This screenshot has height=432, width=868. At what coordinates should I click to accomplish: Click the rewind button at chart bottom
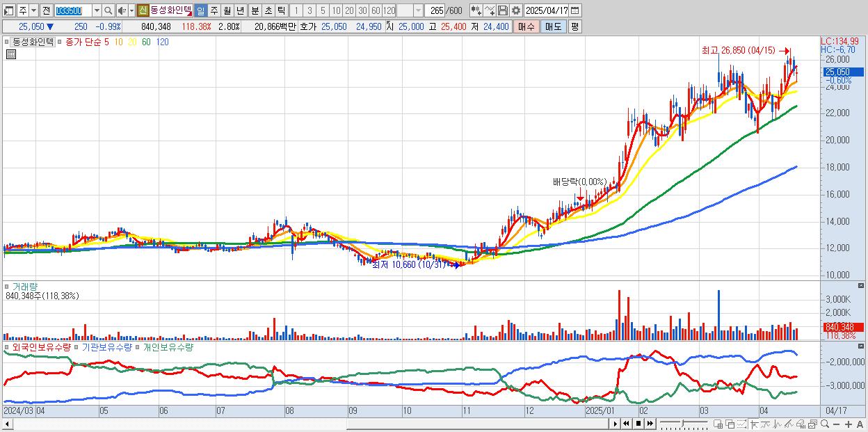(626, 424)
